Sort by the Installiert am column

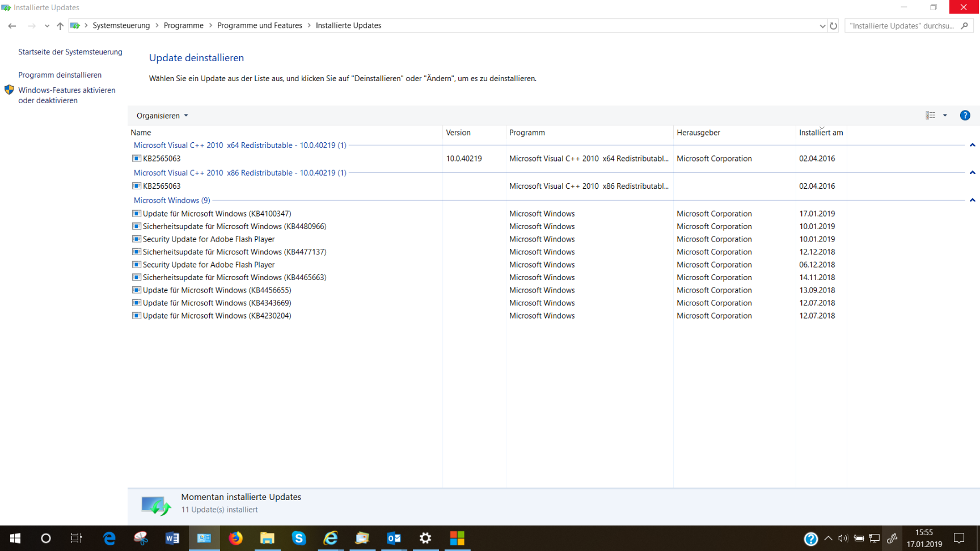click(x=821, y=133)
